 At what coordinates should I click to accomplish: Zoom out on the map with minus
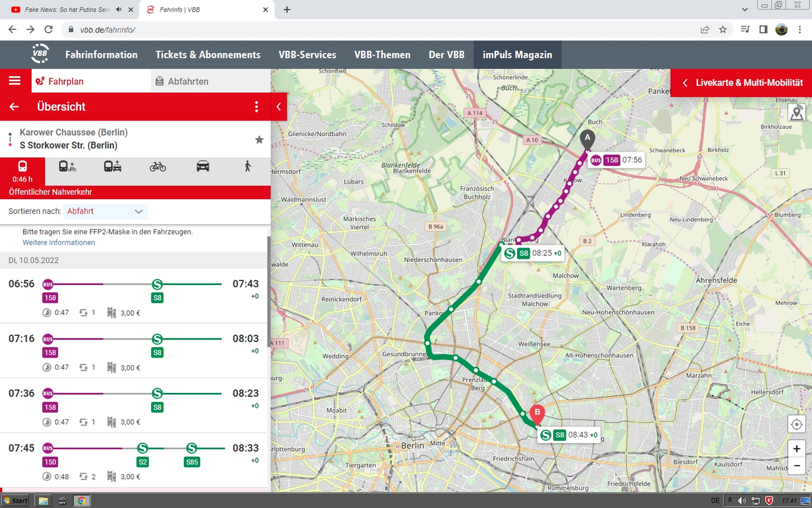[x=797, y=466]
